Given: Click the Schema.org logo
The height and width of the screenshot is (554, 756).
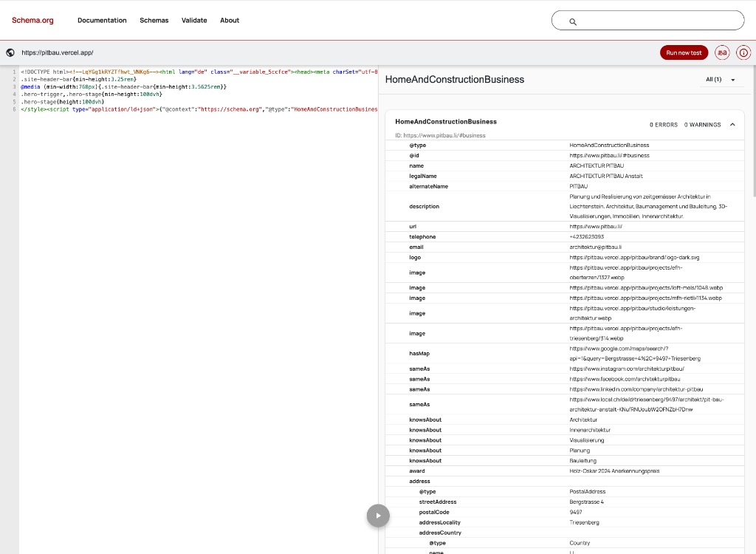Looking at the screenshot, I should 32,20.
